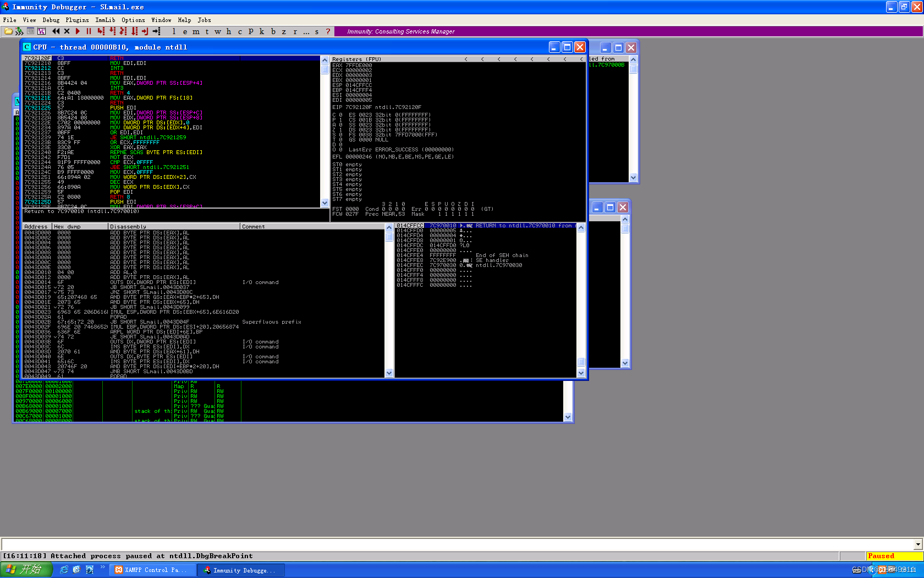This screenshot has height=578, width=924.
Task: Click the yellow Paused status indicator
Action: coord(894,556)
